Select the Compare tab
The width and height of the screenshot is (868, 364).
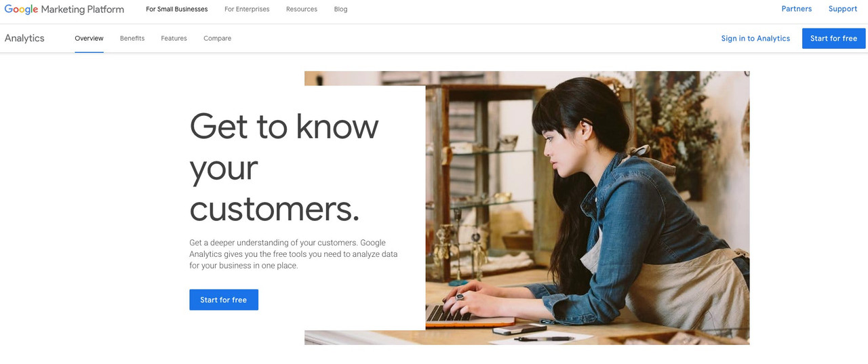pos(218,39)
